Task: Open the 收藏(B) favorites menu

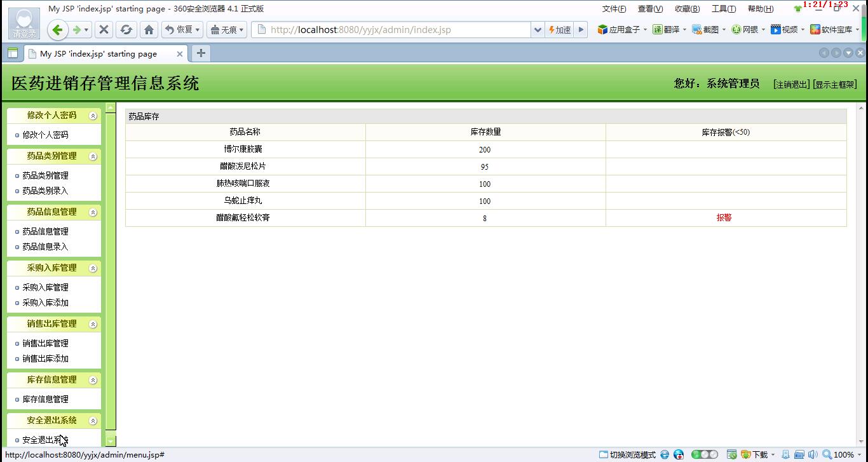Action: [x=686, y=9]
